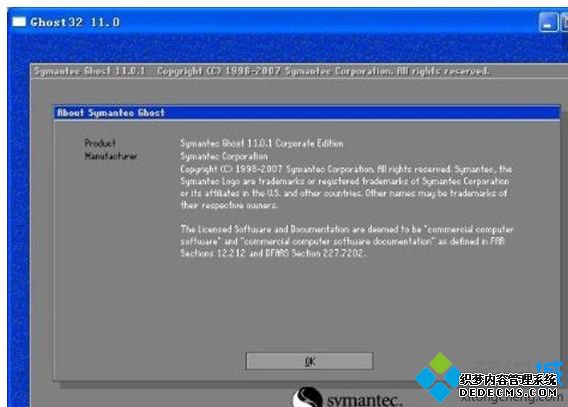Click 'their respective owners.' text line
568x407 pixels.
click(229, 205)
